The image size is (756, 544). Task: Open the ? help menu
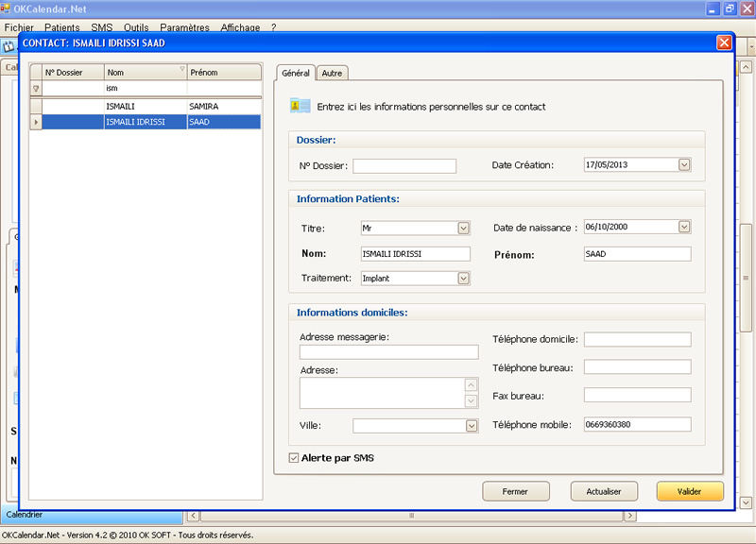(273, 27)
